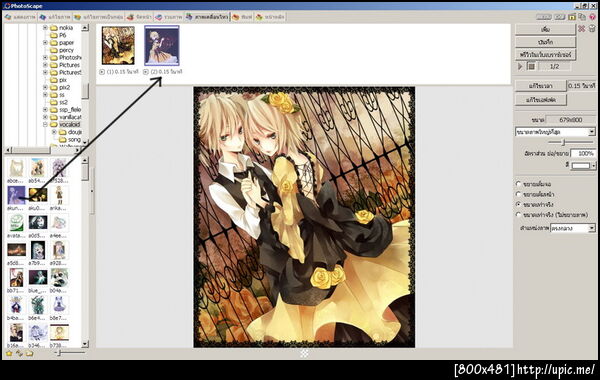Open the Batch Editor tab

pos(99,17)
